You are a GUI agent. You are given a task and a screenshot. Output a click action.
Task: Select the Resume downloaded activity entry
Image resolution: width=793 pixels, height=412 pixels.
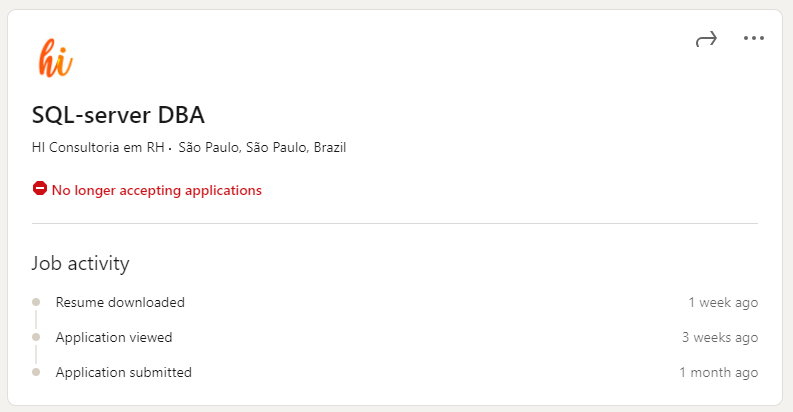point(120,302)
